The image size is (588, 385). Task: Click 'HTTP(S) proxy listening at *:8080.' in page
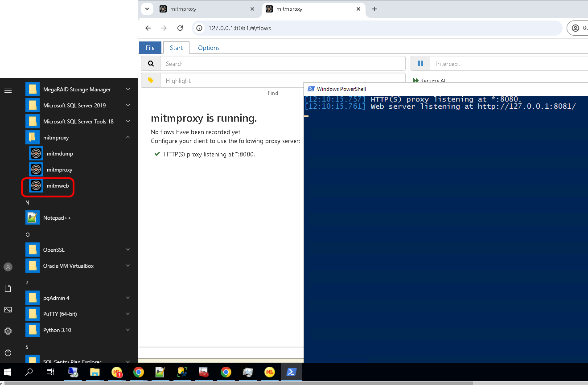click(210, 154)
